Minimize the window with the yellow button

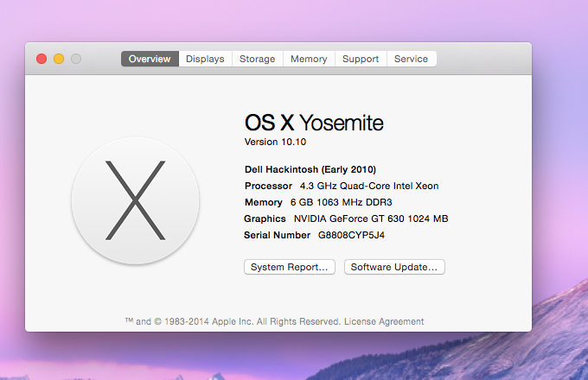59,59
